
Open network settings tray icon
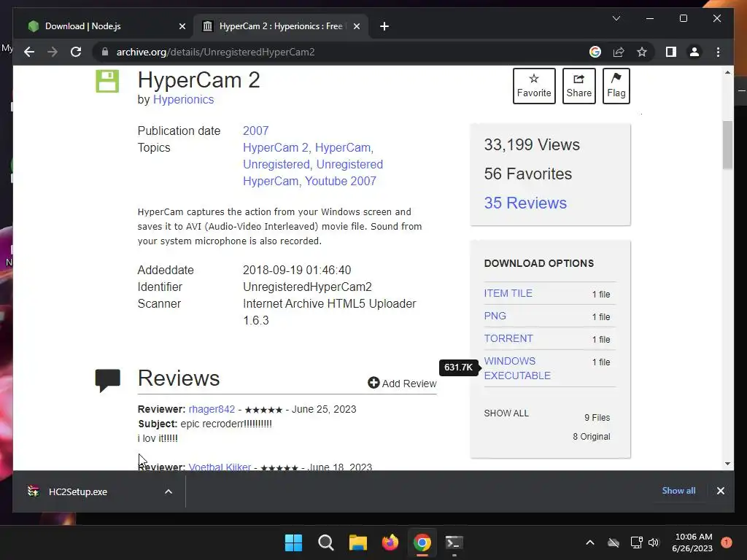[x=636, y=542]
